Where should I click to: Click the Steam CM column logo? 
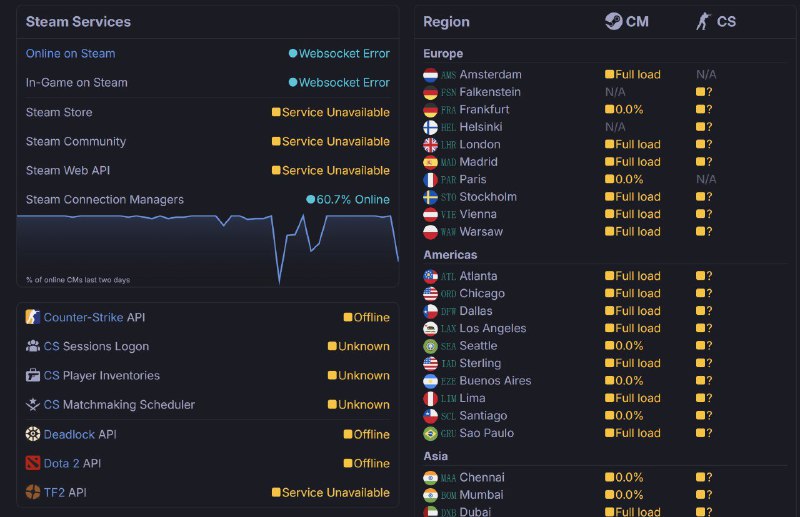(613, 21)
